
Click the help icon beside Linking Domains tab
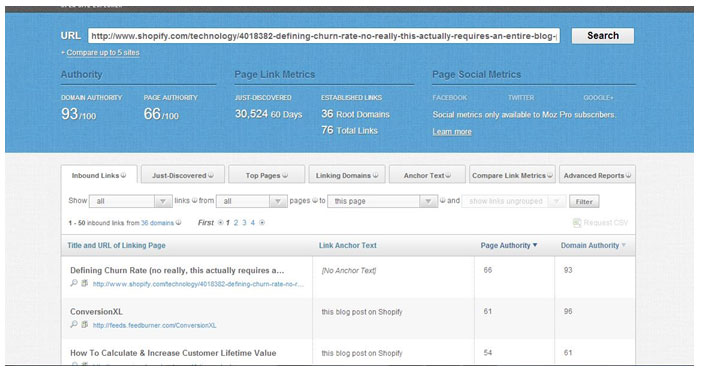tap(376, 175)
